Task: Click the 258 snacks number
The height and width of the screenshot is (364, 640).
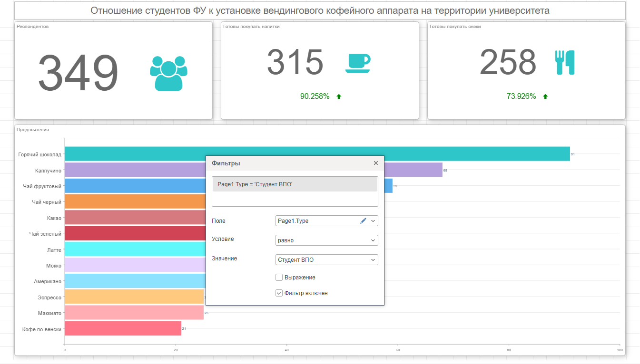Action: pyautogui.click(x=508, y=62)
